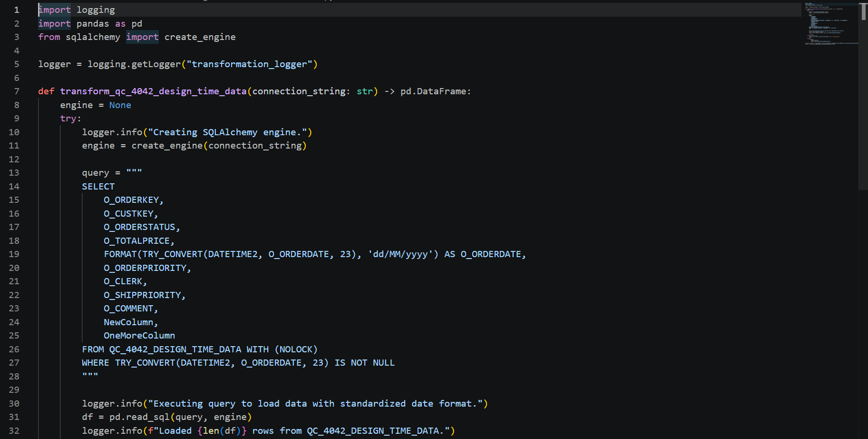Click "WITH (NOLOCK)" hint on line 26
The width and height of the screenshot is (868, 439).
click(x=282, y=349)
